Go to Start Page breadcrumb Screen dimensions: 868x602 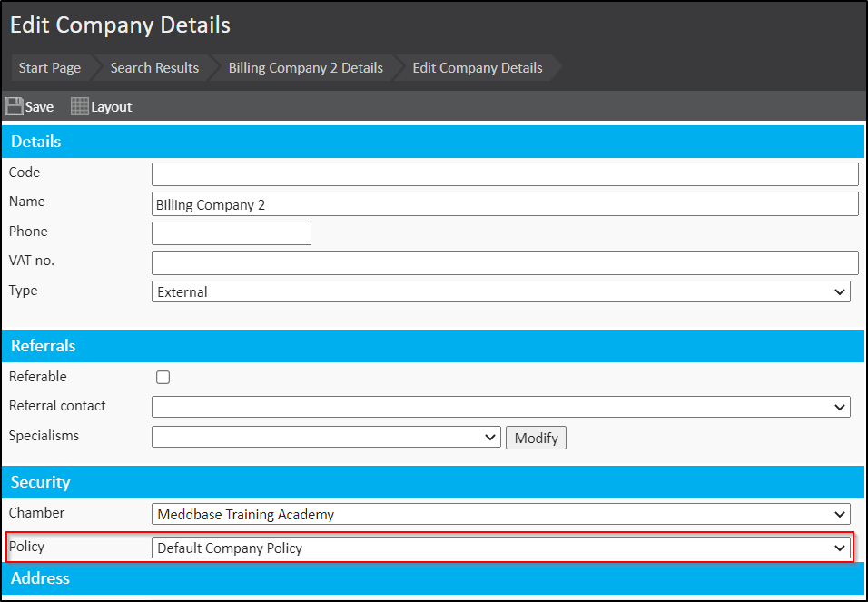pyautogui.click(x=50, y=67)
